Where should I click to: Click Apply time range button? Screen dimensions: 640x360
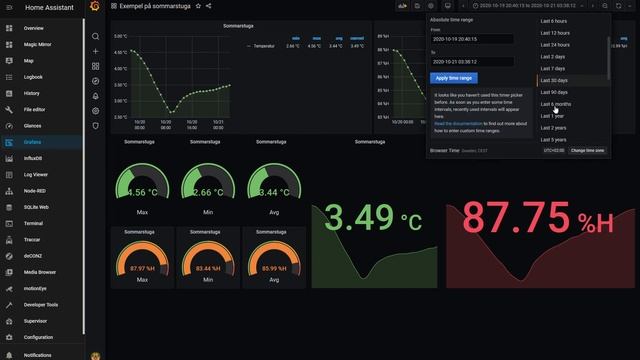(x=454, y=78)
